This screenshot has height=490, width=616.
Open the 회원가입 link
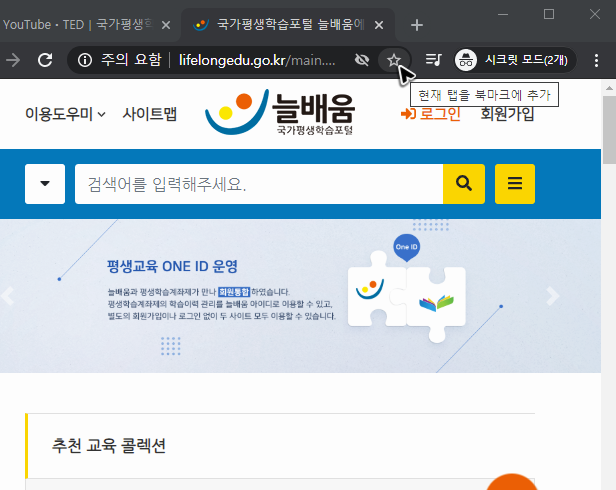click(x=507, y=114)
